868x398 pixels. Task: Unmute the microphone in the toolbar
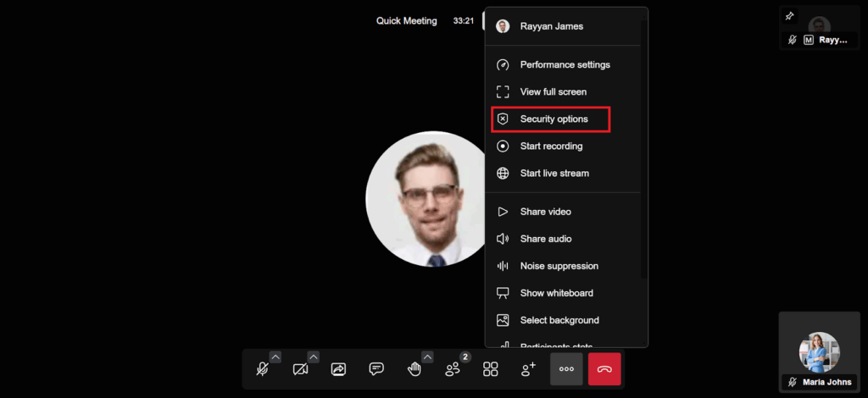click(x=263, y=369)
